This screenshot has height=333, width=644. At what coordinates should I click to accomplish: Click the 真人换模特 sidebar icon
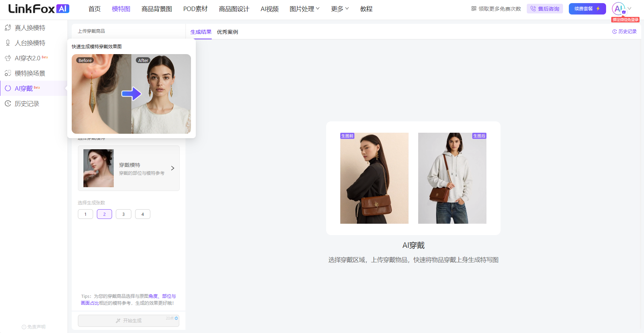tap(8, 28)
